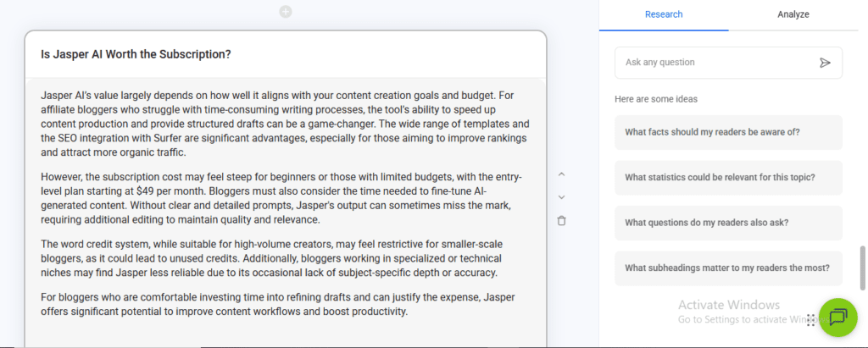Select 'What facts should my readers be aware of?'
The image size is (868, 348).
point(728,132)
